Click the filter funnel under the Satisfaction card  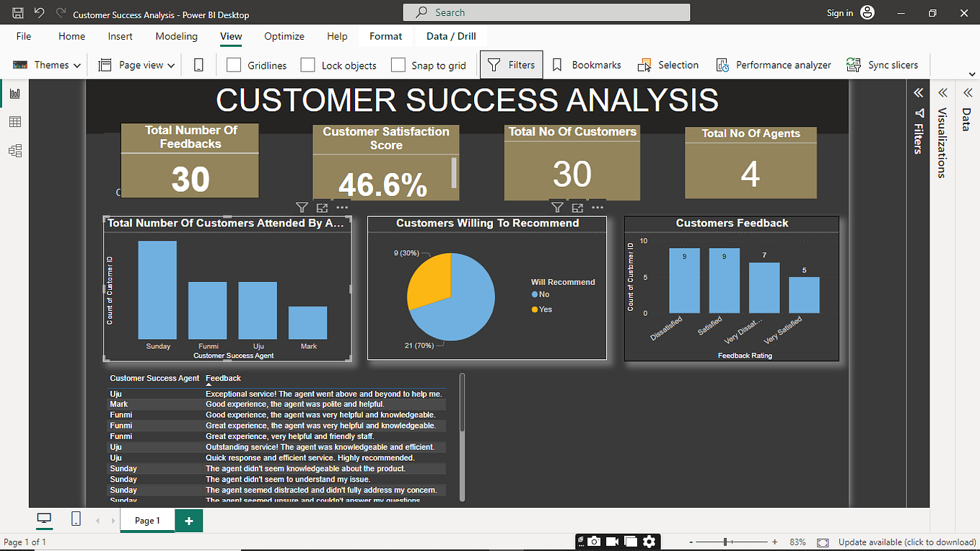302,207
